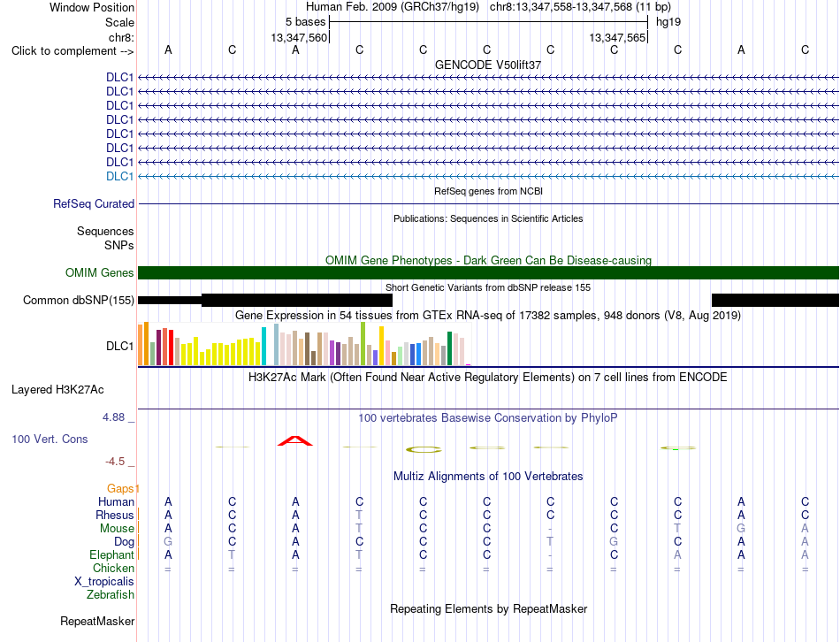Image resolution: width=840 pixels, height=642 pixels.
Task: Open the GENCODE V50lift37 track title
Action: coord(488,65)
